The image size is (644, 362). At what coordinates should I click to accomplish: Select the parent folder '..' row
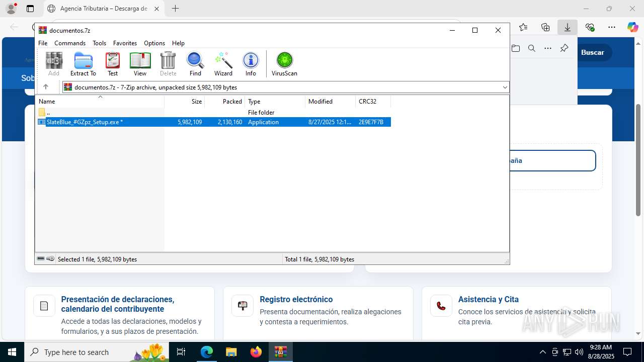click(x=213, y=112)
